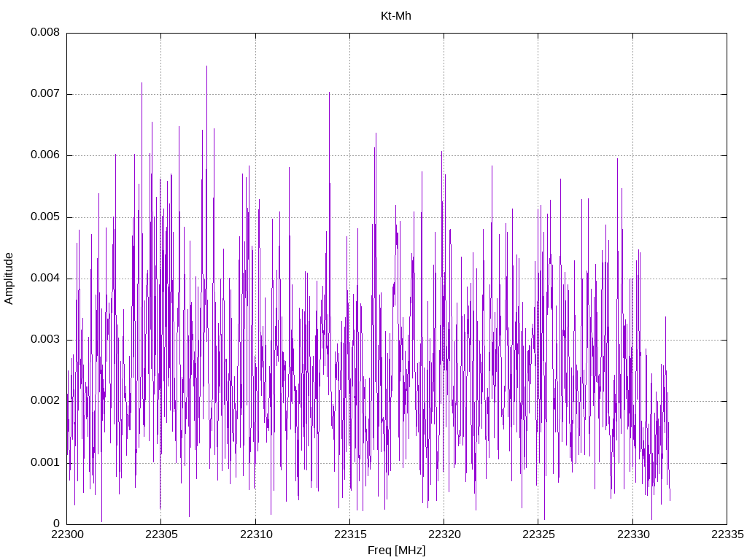The height and width of the screenshot is (560, 747).
Task: Click the tallest spectrum peak near 22307 MHz
Action: [x=206, y=66]
